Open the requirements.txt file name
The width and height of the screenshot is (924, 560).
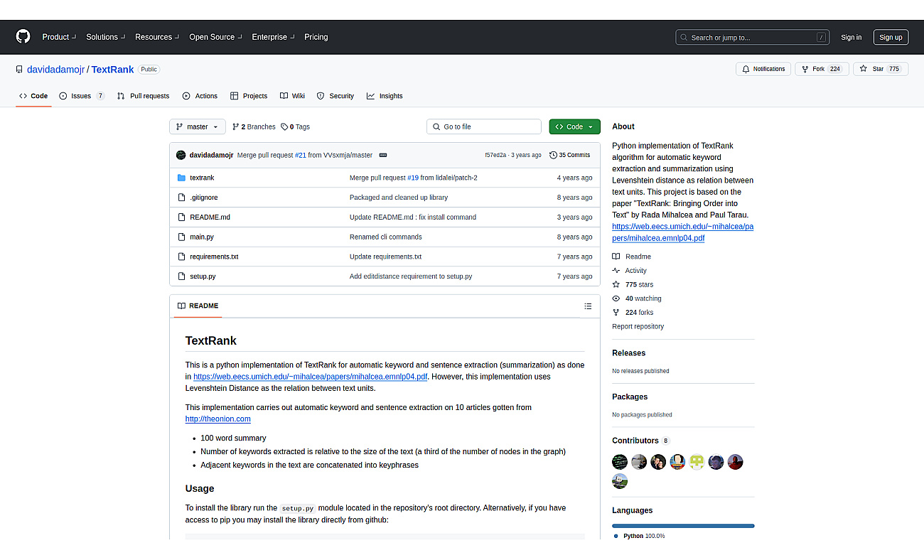[x=214, y=257]
